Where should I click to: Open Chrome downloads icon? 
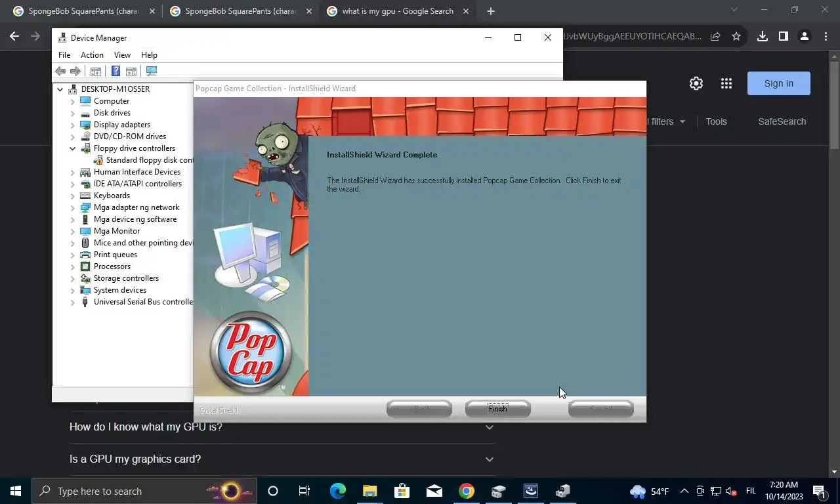762,37
